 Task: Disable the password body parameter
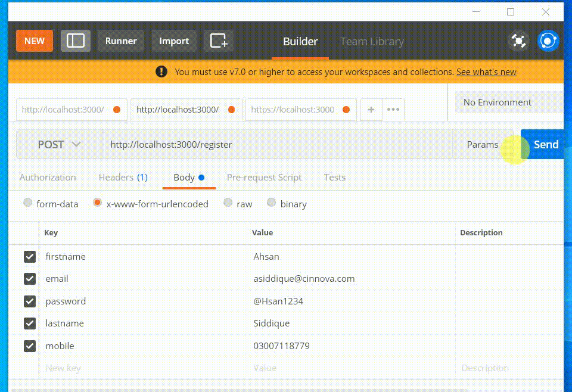pos(30,301)
